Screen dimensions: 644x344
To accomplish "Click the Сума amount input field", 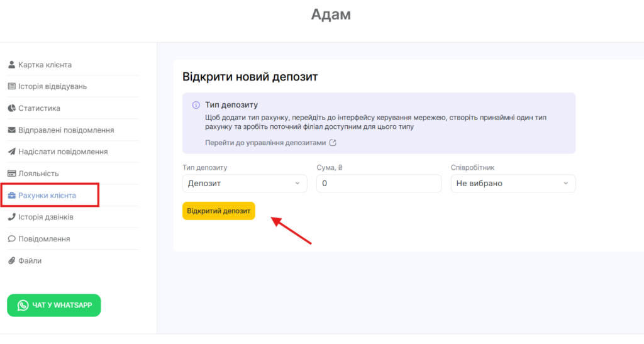I will (379, 184).
